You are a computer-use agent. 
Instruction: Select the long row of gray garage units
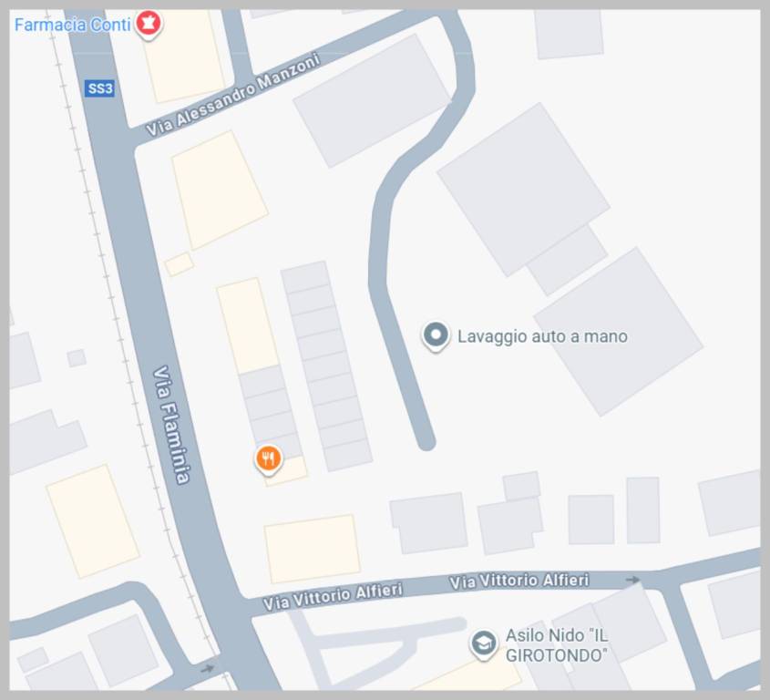(x=326, y=366)
